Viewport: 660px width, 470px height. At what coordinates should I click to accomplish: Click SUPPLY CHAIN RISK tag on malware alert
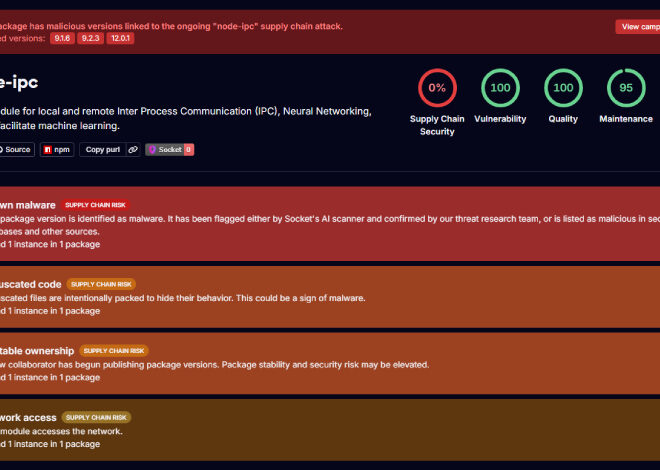pos(96,205)
